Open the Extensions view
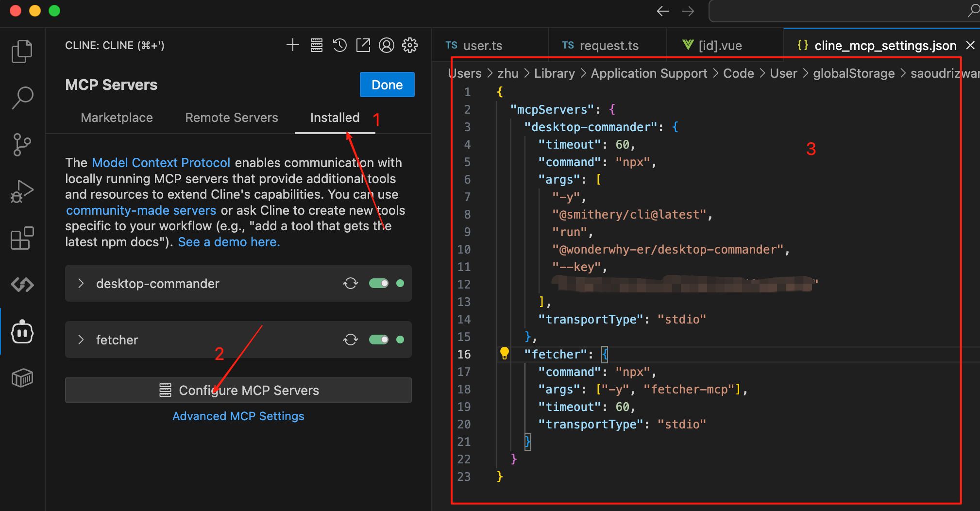980x511 pixels. [22, 238]
